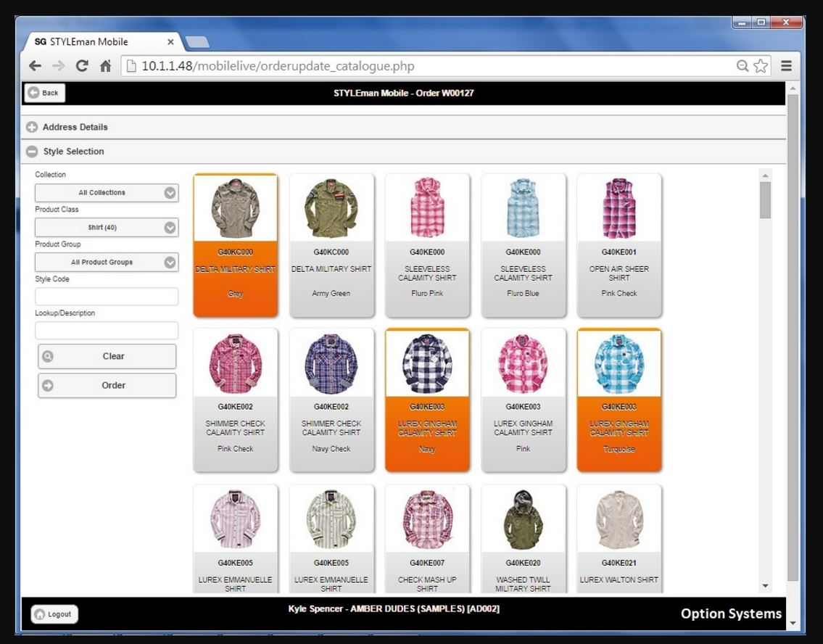Click the green striped Lurex Emmanuelle shirt image
Screen dimensions: 823x644
331,519
